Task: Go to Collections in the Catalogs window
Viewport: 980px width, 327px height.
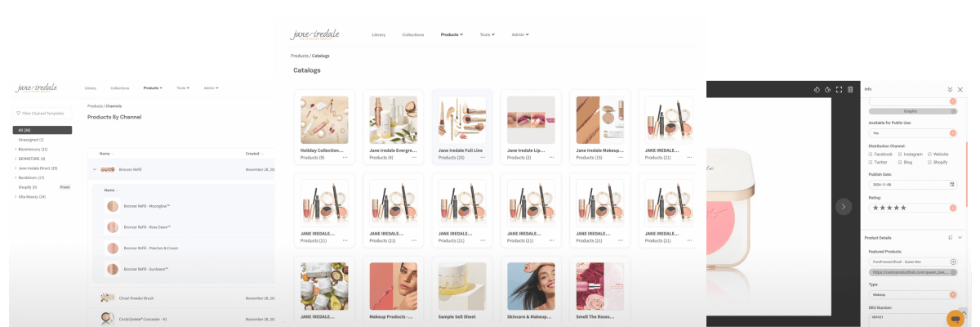Action: (x=413, y=34)
